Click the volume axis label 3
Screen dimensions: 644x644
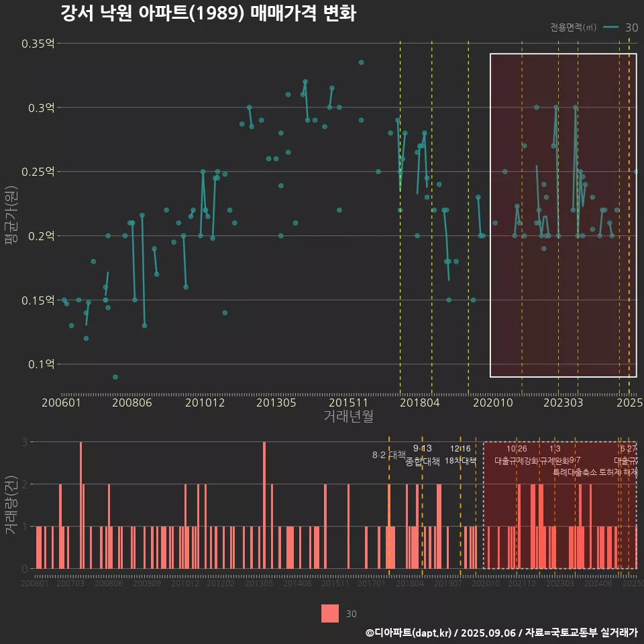(x=25, y=442)
